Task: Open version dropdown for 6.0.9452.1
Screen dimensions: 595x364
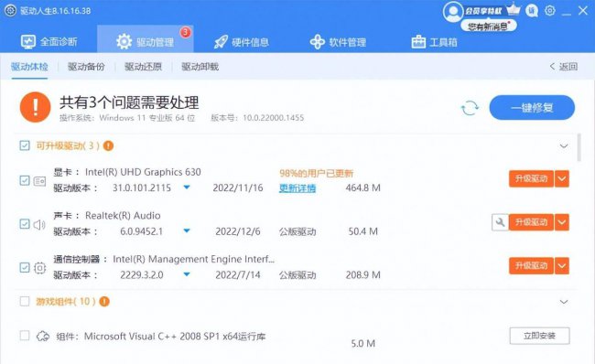Action: click(x=187, y=230)
